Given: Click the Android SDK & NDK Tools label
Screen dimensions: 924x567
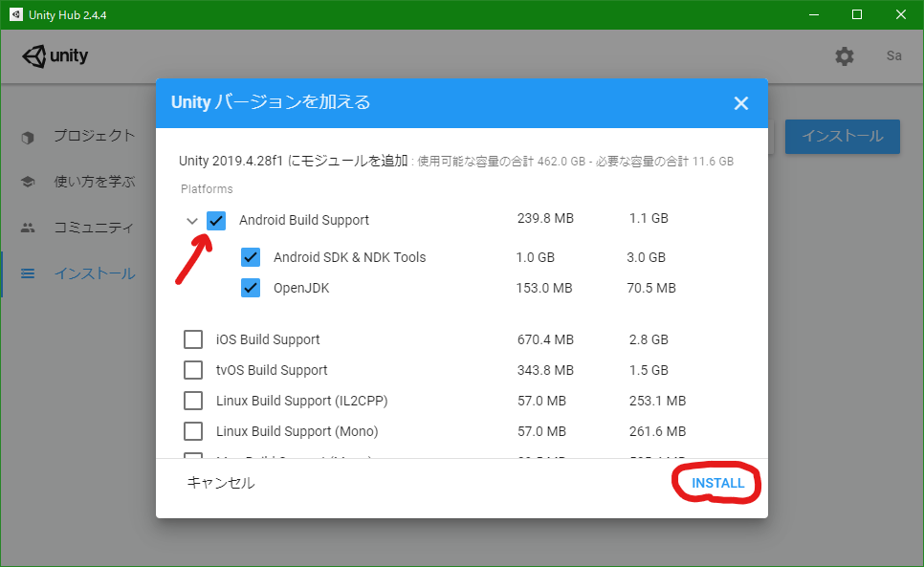Looking at the screenshot, I should pos(349,257).
